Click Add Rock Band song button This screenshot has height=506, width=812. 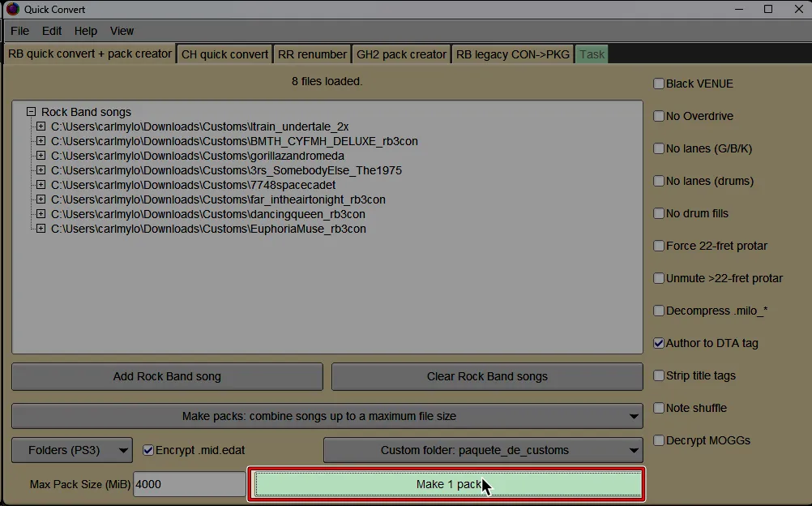tap(167, 376)
